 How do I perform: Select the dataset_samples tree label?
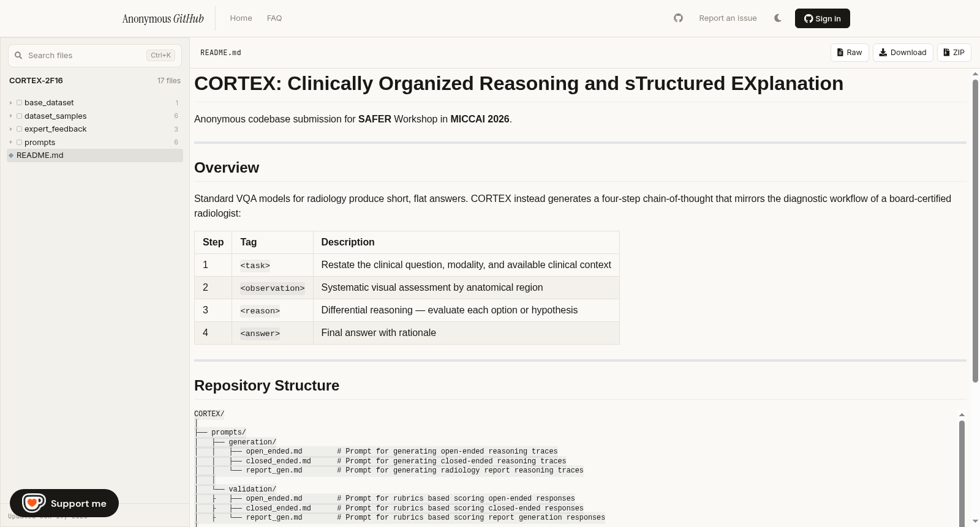point(55,116)
